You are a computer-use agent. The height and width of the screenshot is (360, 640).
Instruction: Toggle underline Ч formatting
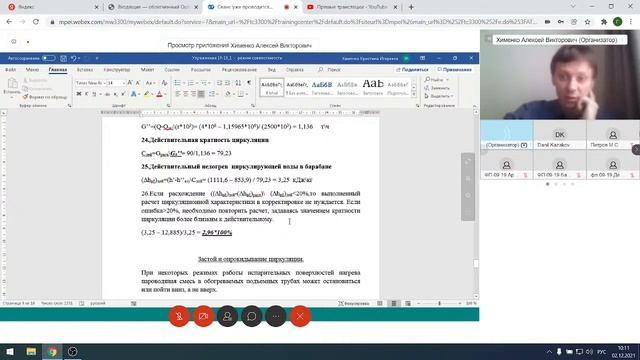point(94,94)
